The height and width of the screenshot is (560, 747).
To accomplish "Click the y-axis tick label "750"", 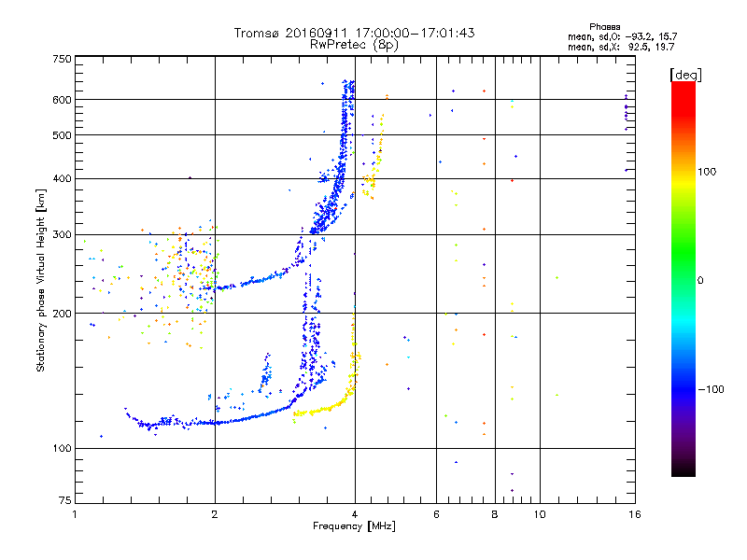I will tap(62, 59).
